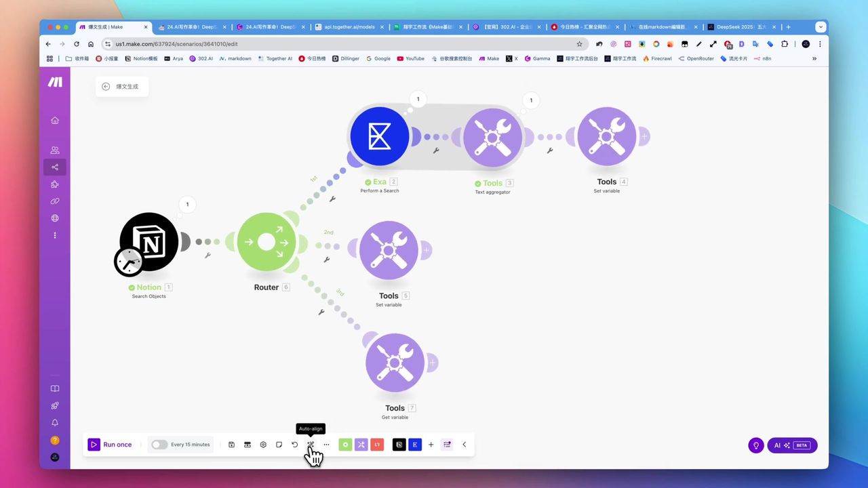Toggle the purple Tools favorites chip
This screenshot has height=488, width=868.
[361, 445]
